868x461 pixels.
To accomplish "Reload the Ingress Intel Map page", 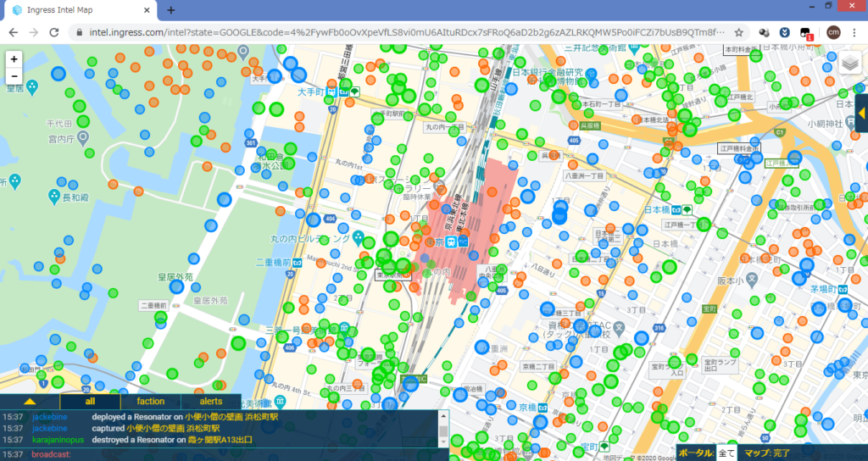I will pos(55,32).
